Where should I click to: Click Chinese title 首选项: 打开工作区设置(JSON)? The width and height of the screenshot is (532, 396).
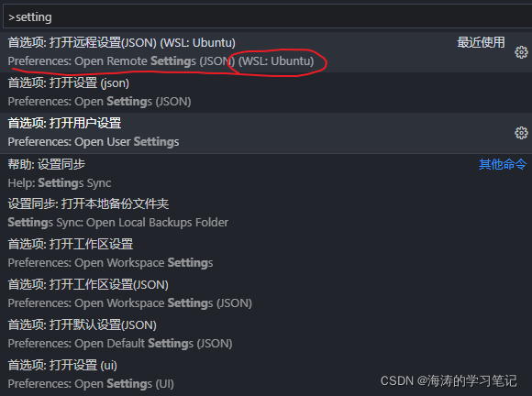tap(88, 284)
